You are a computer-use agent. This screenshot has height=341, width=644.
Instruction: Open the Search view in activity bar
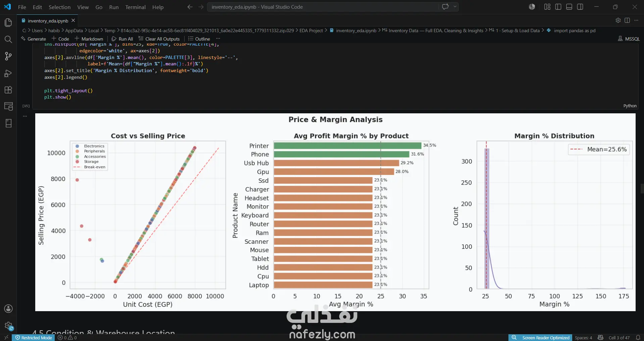[8, 39]
